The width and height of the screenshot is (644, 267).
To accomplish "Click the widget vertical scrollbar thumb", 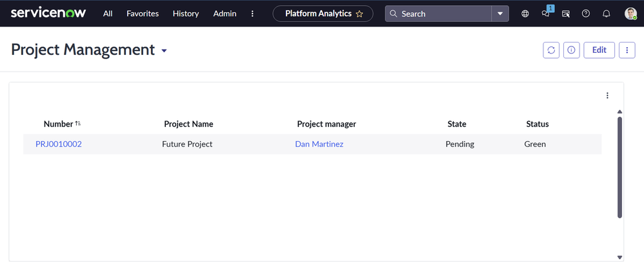I will 619,167.
